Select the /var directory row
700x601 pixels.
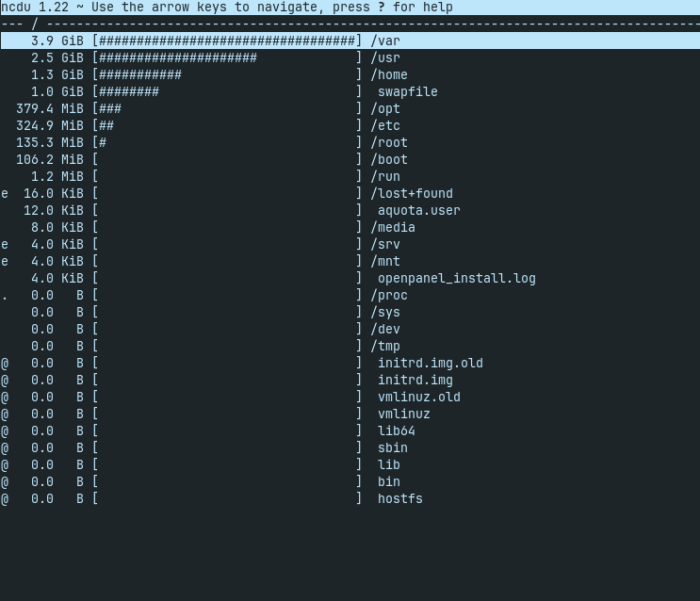(350, 41)
